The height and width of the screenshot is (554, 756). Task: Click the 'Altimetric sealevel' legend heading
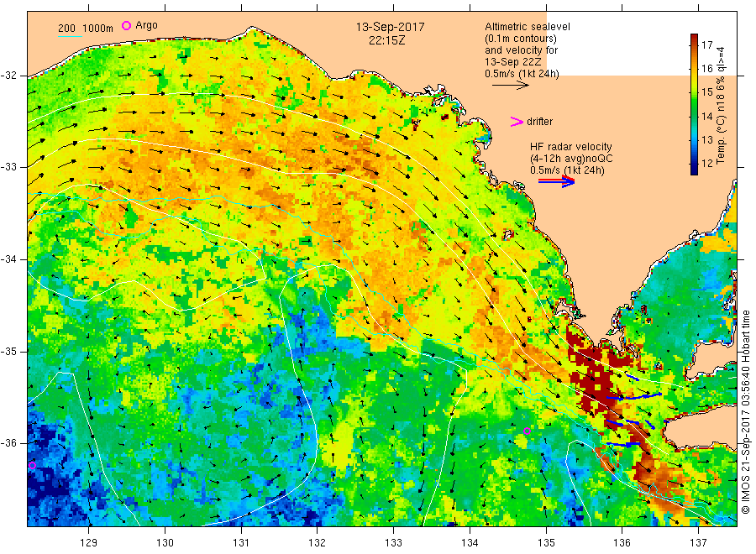(x=527, y=27)
